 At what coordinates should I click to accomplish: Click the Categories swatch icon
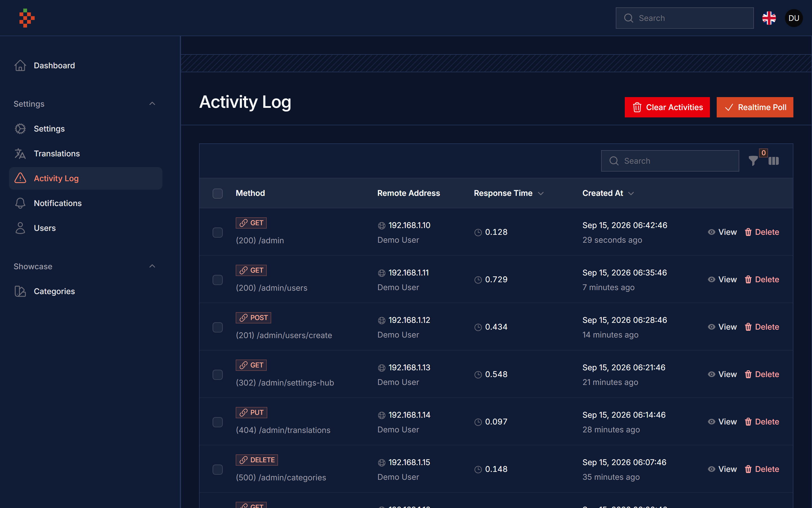pyautogui.click(x=20, y=291)
